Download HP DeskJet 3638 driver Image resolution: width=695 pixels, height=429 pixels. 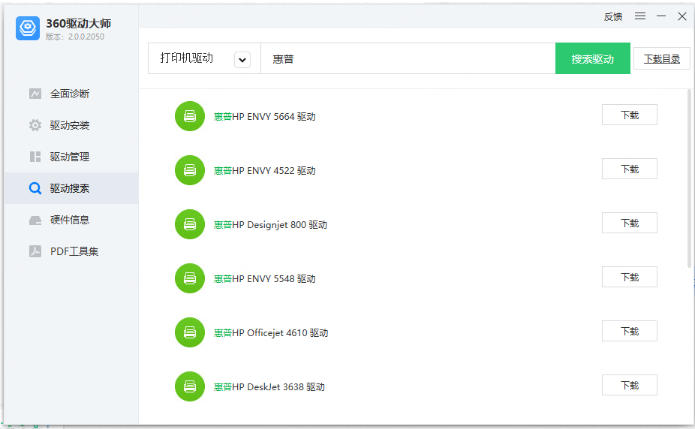629,385
